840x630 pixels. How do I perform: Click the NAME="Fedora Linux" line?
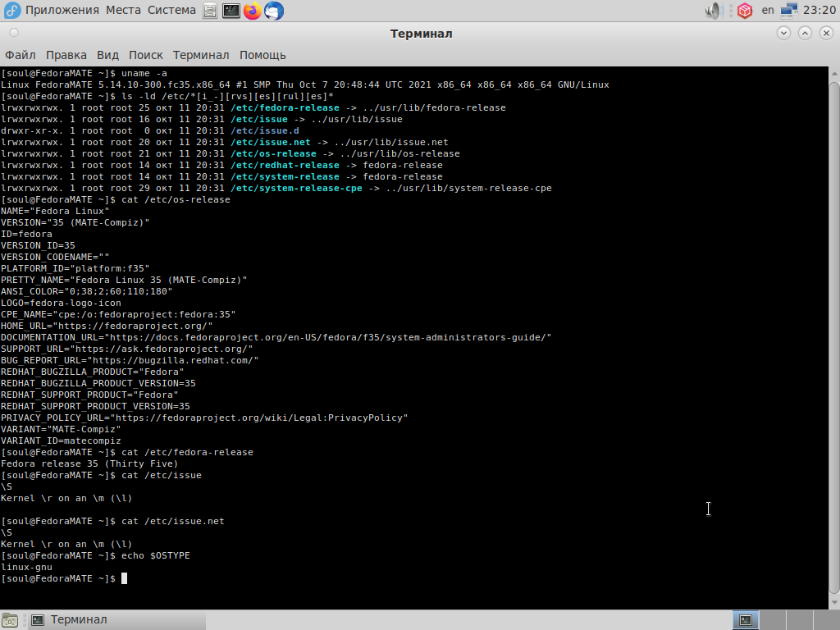coord(55,211)
